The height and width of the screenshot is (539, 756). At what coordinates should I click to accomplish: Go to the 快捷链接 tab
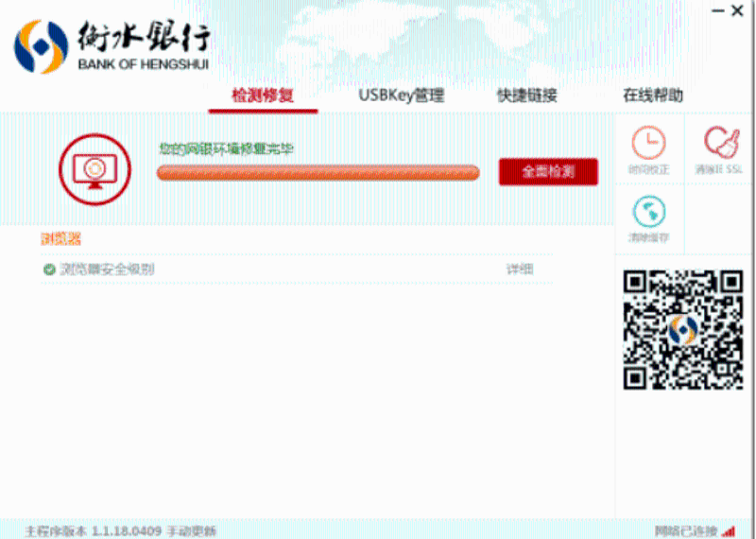pos(526,96)
